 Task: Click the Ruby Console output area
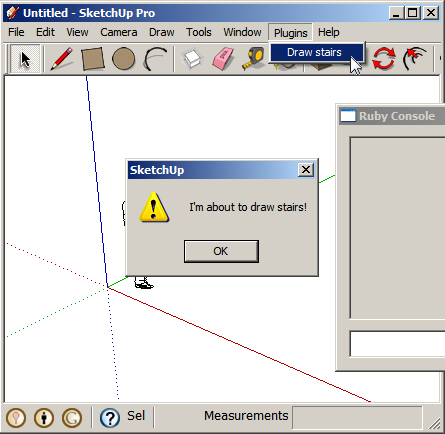coord(397,228)
